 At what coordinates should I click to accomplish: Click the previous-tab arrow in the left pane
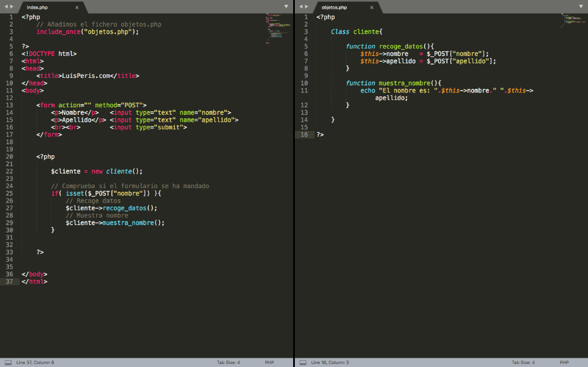click(5, 6)
